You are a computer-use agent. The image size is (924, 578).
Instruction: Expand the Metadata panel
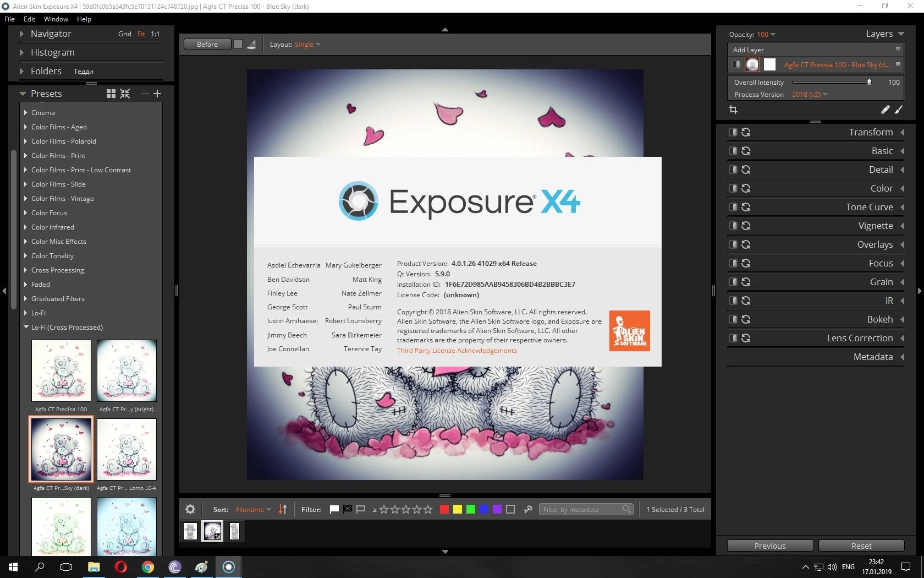pos(902,357)
